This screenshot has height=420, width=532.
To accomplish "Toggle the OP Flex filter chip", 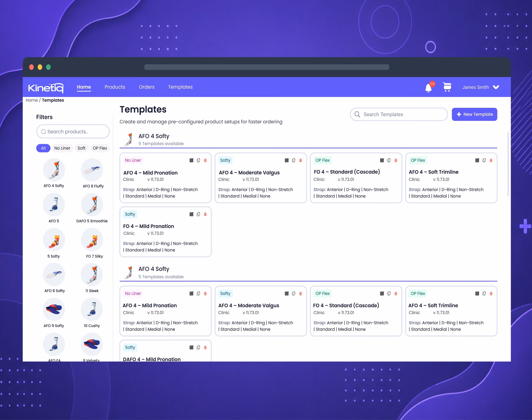I will (x=100, y=148).
